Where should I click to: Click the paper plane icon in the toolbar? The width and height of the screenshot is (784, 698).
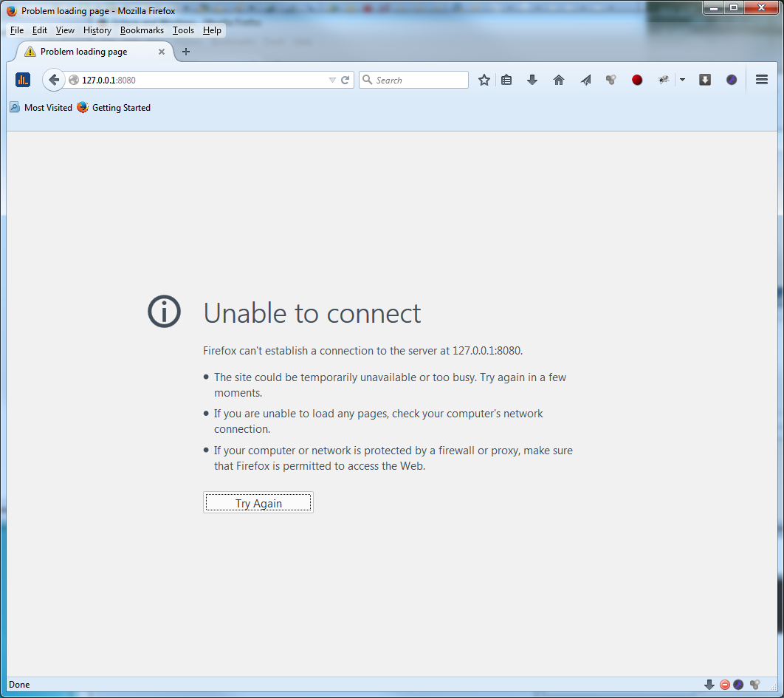585,80
